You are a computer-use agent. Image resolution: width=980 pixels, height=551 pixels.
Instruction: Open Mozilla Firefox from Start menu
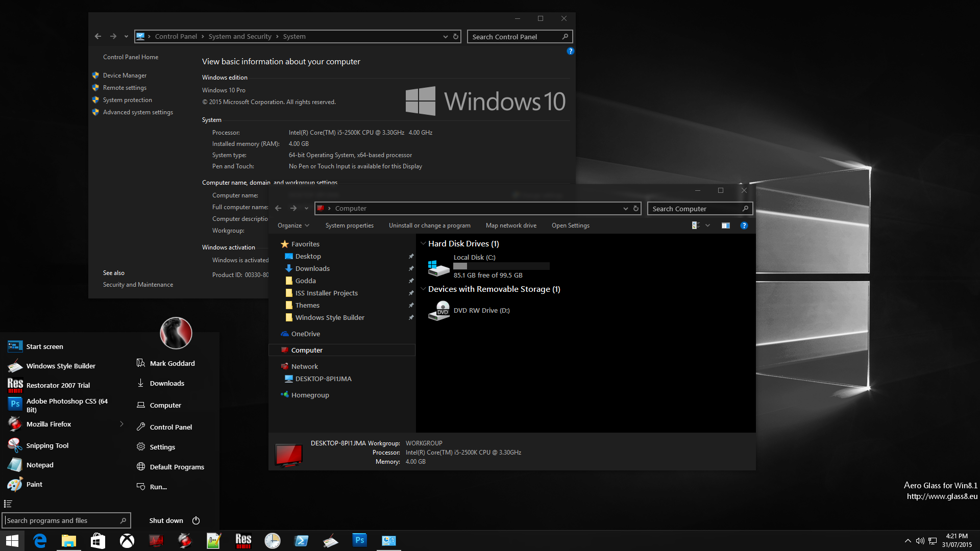click(x=48, y=423)
